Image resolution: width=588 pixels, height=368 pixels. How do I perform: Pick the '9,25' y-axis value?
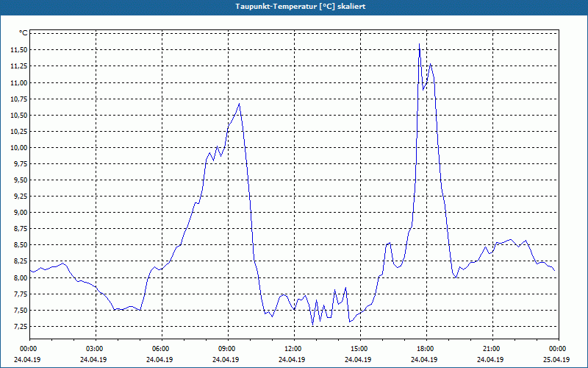coord(21,197)
